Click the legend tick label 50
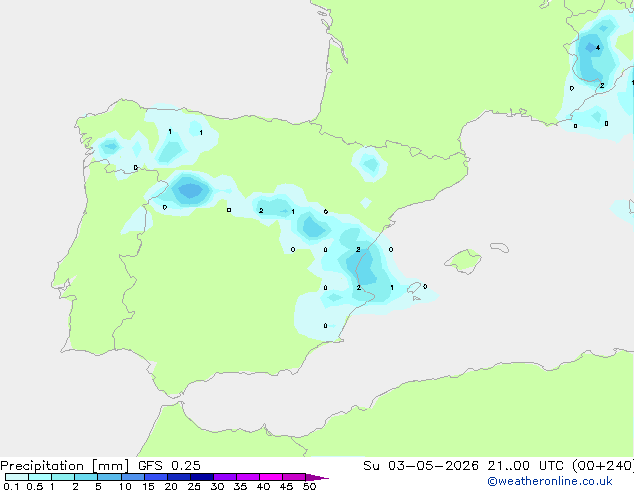This screenshot has height=490, width=634. (x=309, y=486)
